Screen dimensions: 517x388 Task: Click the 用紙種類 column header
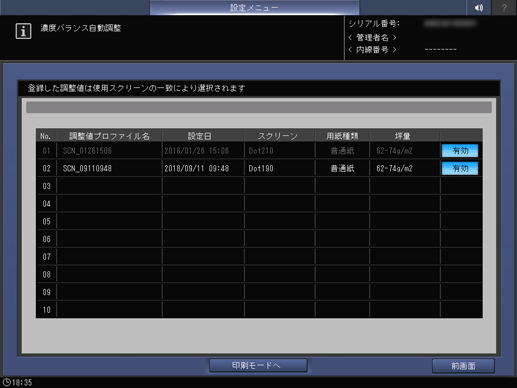click(342, 136)
